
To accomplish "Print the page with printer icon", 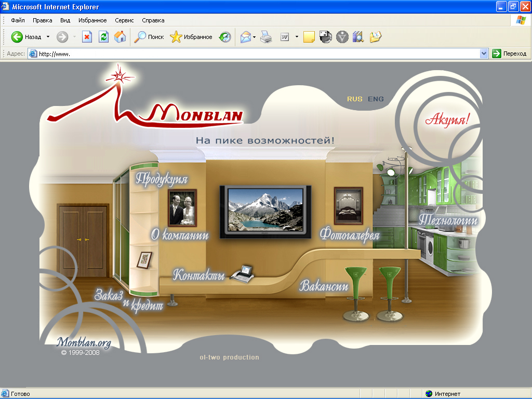I will coord(266,37).
